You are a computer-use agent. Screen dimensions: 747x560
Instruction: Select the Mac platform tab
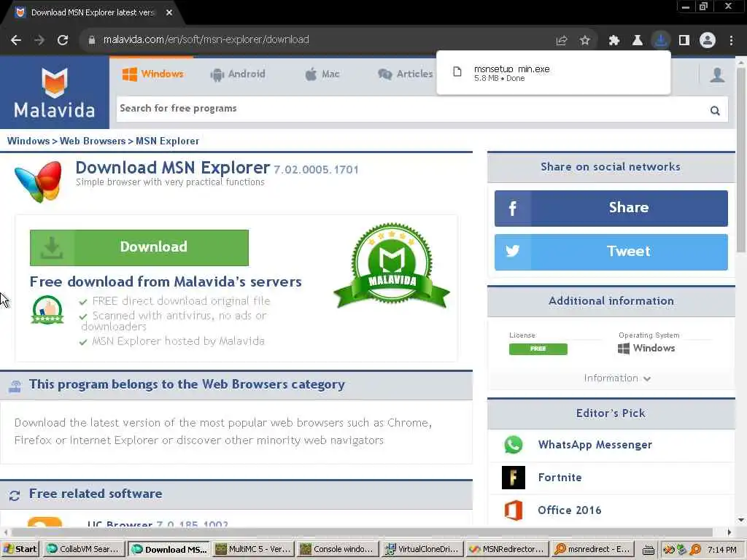(322, 74)
